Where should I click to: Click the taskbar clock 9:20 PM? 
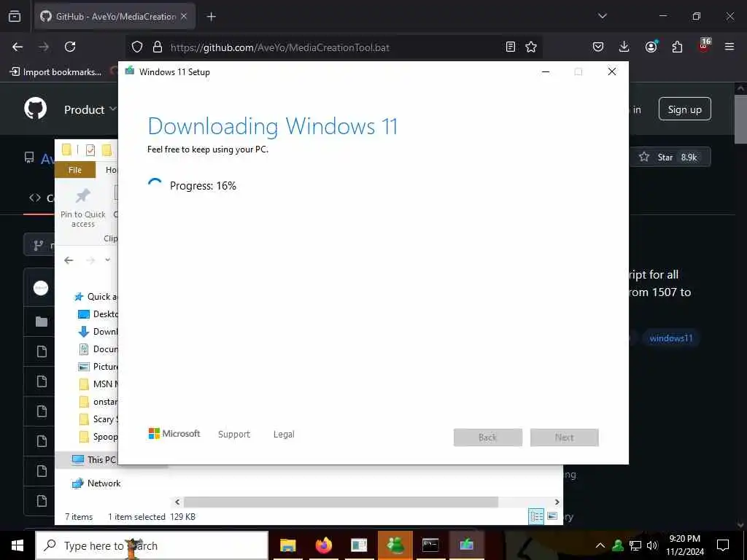(x=684, y=545)
